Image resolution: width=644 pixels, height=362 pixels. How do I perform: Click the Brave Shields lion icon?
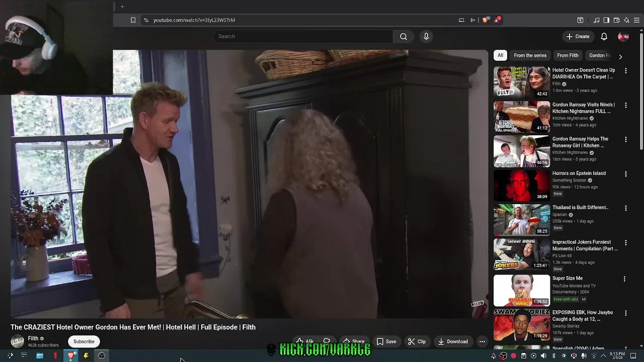[x=485, y=20]
